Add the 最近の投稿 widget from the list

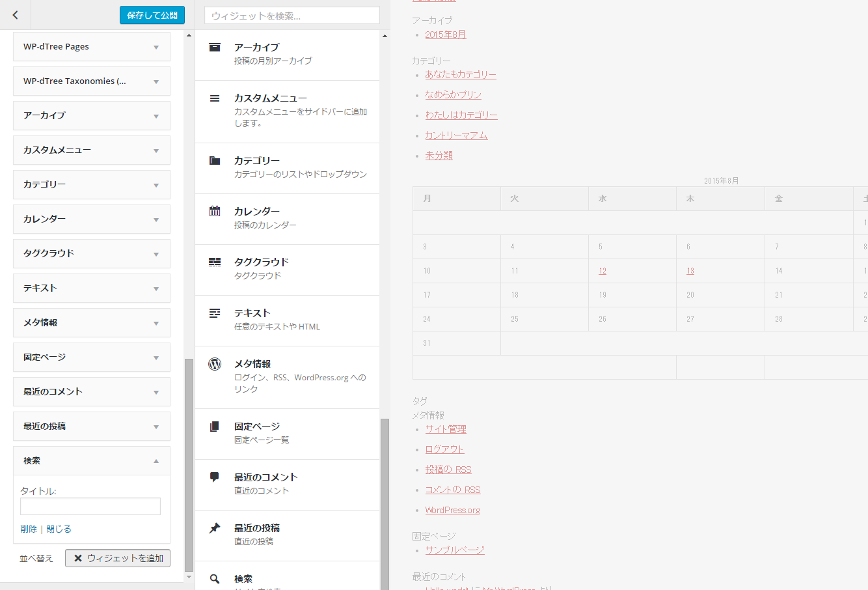pos(287,536)
